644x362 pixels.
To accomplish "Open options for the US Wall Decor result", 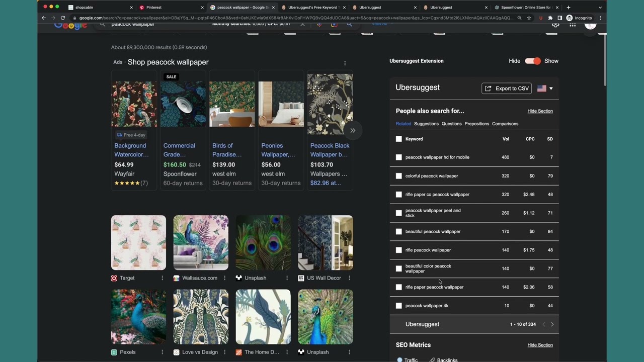I will 349,278.
